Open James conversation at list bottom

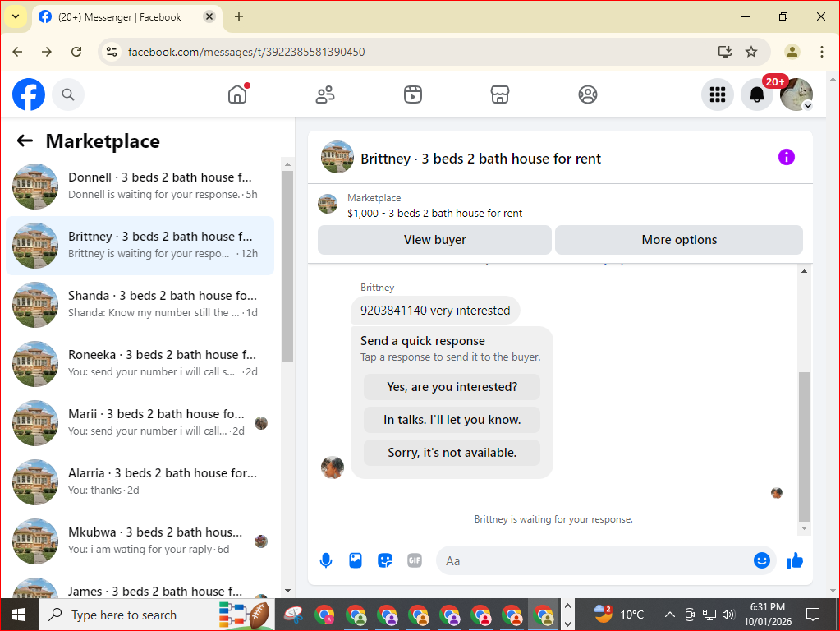(140, 588)
